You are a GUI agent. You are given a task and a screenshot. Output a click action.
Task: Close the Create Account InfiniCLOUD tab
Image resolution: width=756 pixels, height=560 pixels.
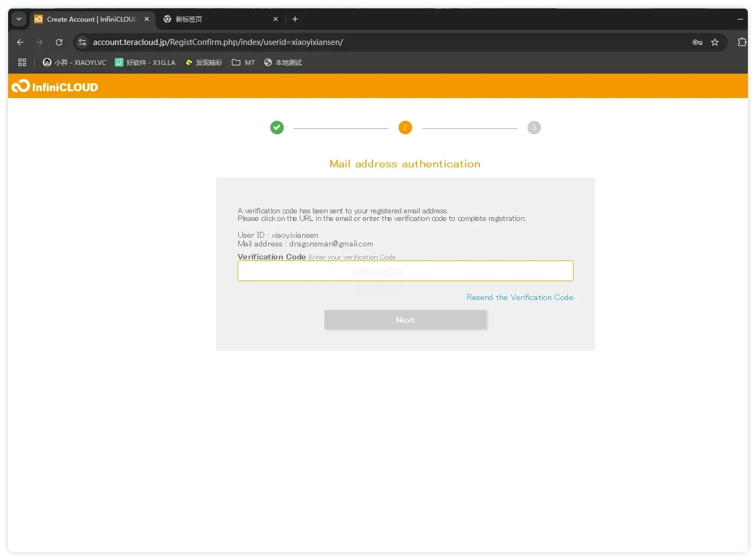coord(147,19)
